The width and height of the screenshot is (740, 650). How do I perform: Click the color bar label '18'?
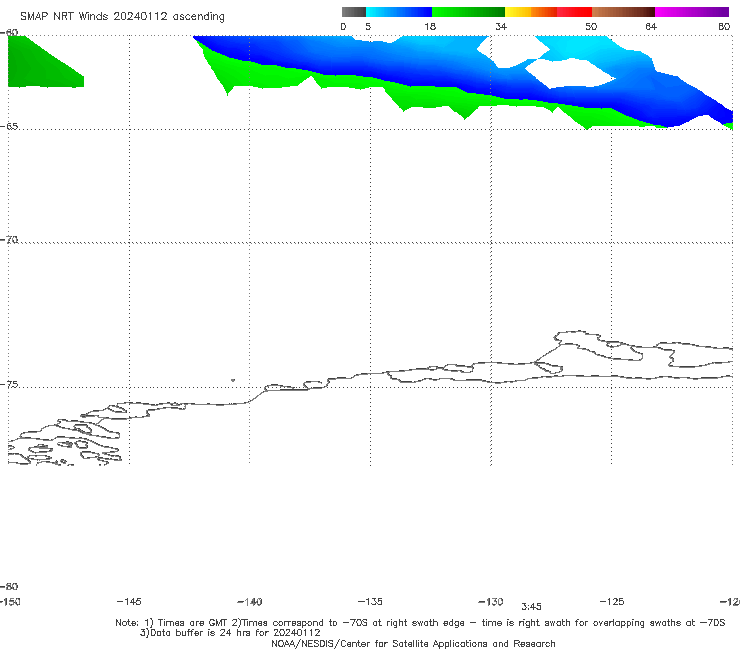(430, 26)
